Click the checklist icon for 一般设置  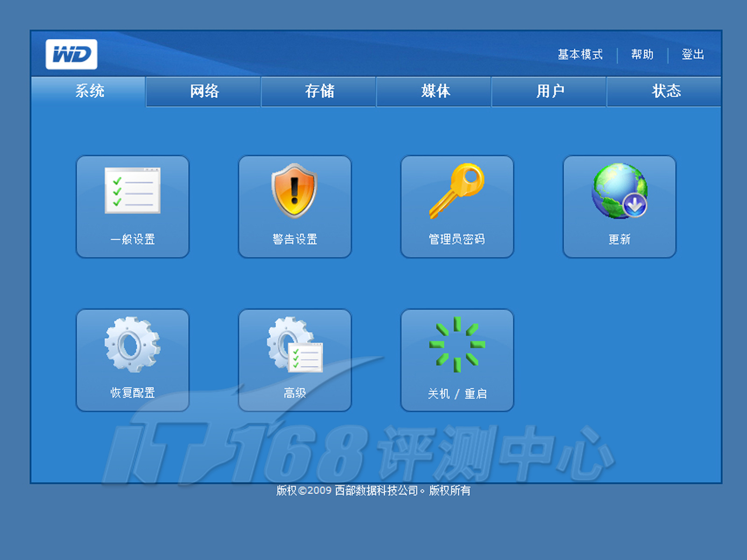pos(133,190)
